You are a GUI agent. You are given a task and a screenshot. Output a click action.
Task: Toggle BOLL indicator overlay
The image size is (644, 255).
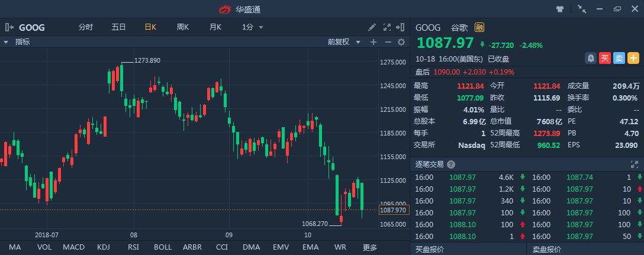(x=163, y=247)
